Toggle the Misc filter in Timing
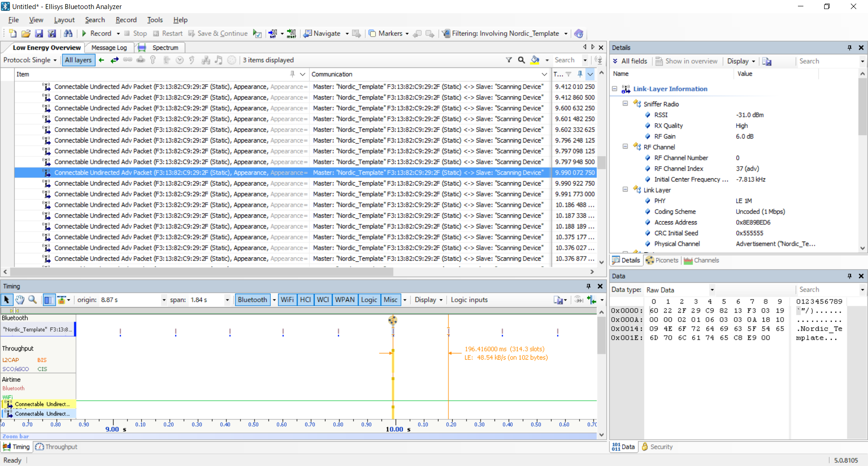Screen dimensions: 868x466 391,300
